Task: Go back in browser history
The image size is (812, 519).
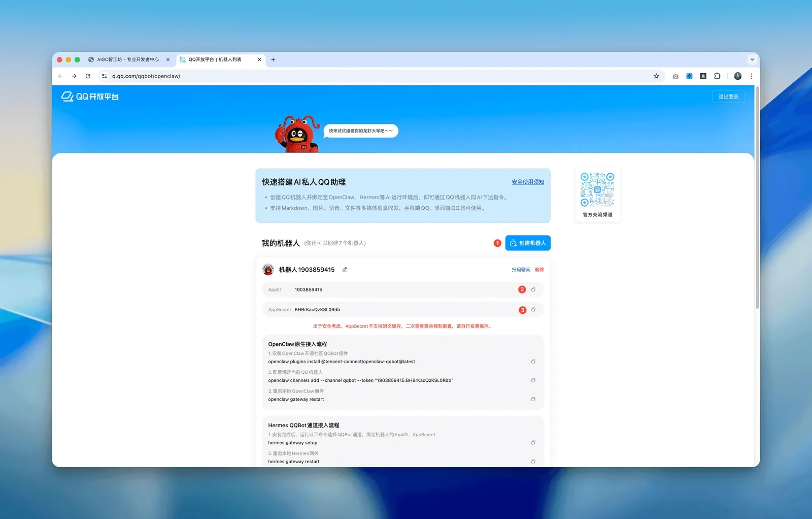Action: 60,76
